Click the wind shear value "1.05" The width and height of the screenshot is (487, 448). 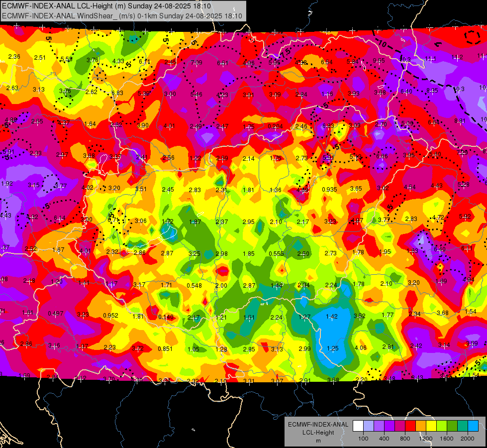(194, 349)
